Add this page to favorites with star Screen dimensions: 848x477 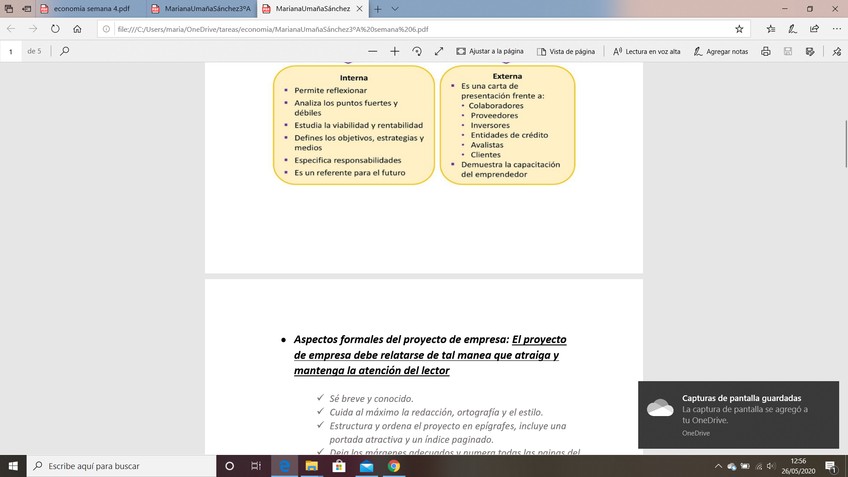pos(739,29)
